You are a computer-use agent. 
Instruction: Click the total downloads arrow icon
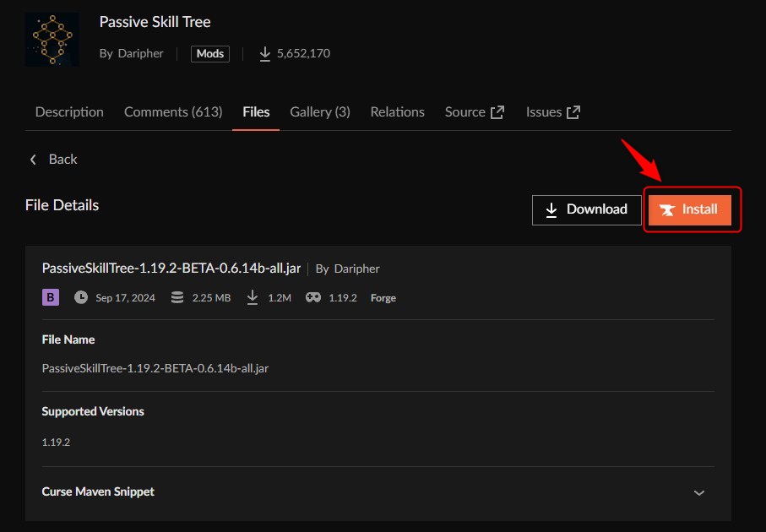(x=265, y=54)
